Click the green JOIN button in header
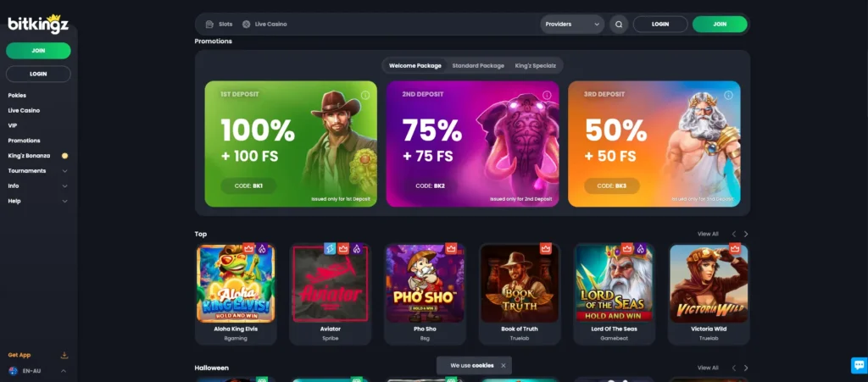The image size is (868, 382). point(720,25)
